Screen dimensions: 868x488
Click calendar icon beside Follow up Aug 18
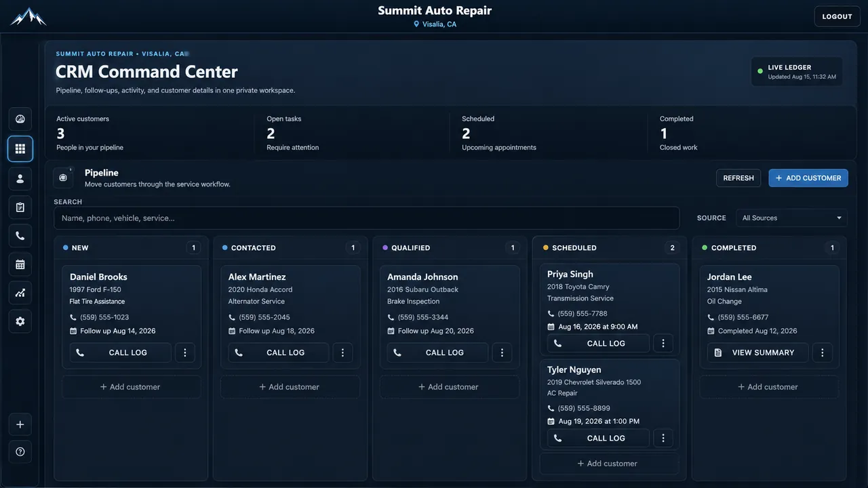232,331
